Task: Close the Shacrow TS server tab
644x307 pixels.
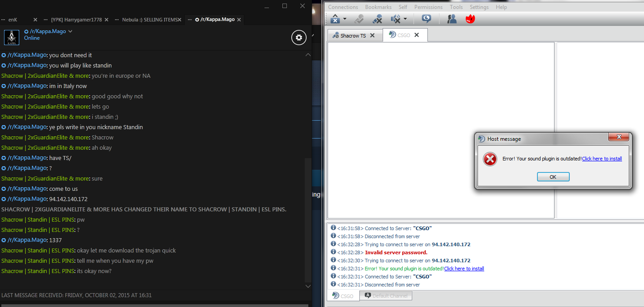Action: tap(373, 36)
